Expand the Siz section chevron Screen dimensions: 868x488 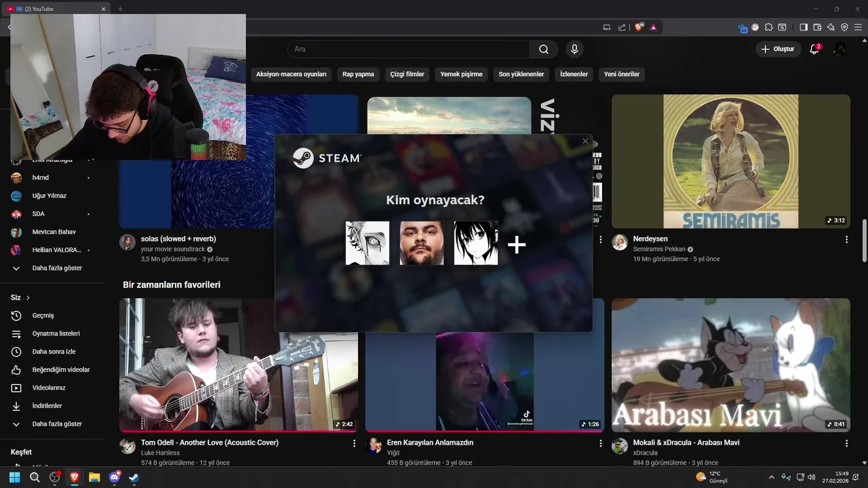pos(28,298)
